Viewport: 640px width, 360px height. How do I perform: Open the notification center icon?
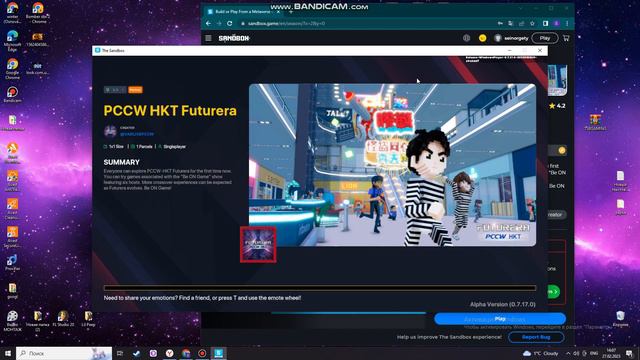coord(629,353)
